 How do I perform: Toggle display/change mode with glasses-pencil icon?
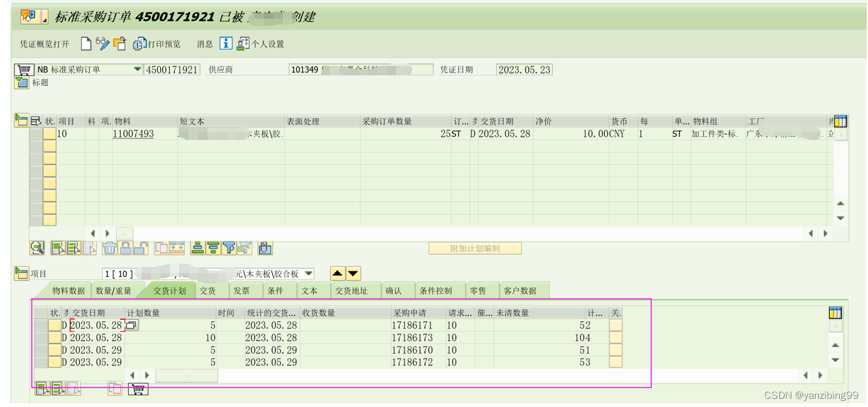(x=102, y=43)
